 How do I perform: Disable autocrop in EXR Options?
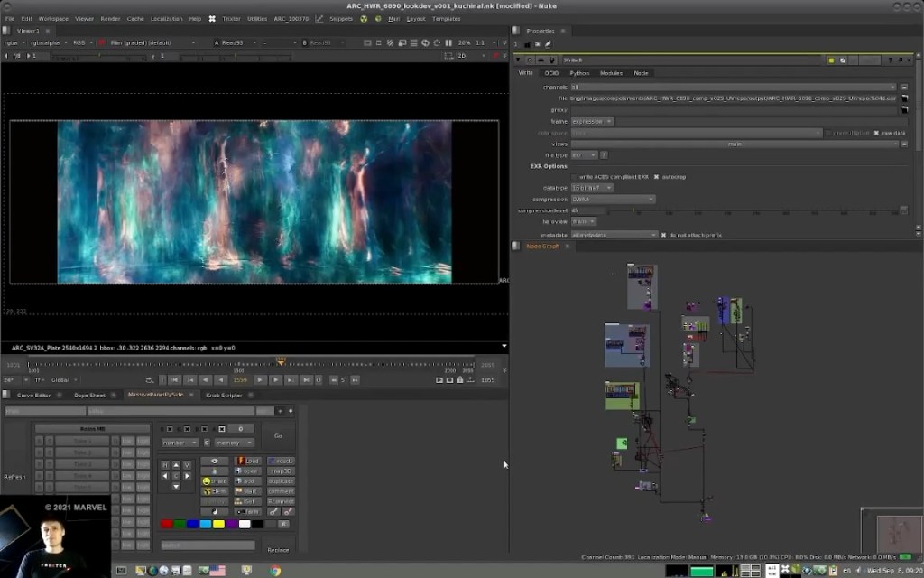click(656, 176)
